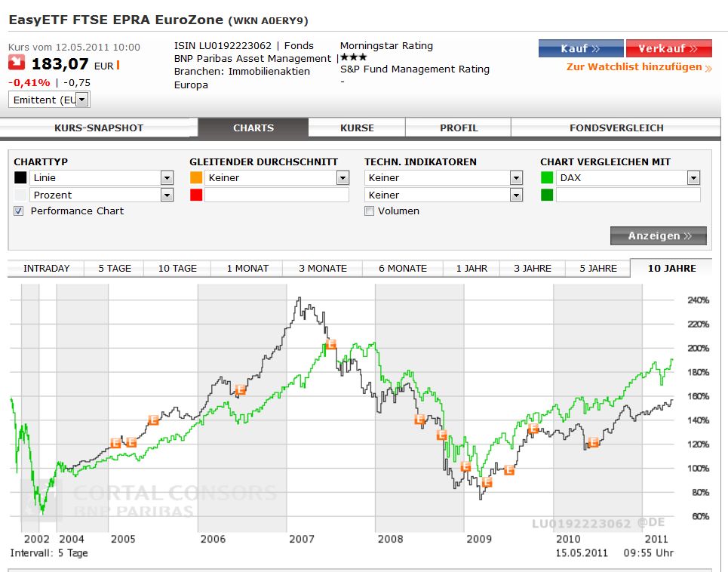Click the -0,41% change value
The image size is (728, 572).
tap(29, 83)
